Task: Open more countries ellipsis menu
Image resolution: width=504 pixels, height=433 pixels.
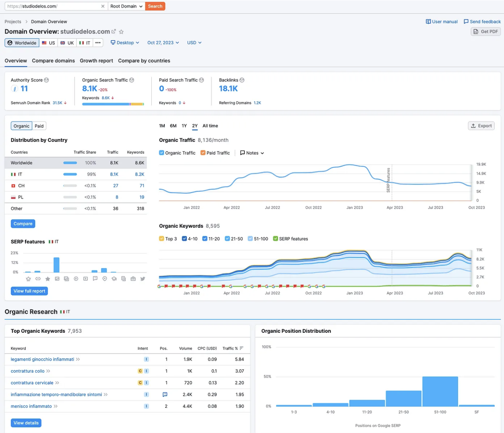Action: pyautogui.click(x=98, y=43)
